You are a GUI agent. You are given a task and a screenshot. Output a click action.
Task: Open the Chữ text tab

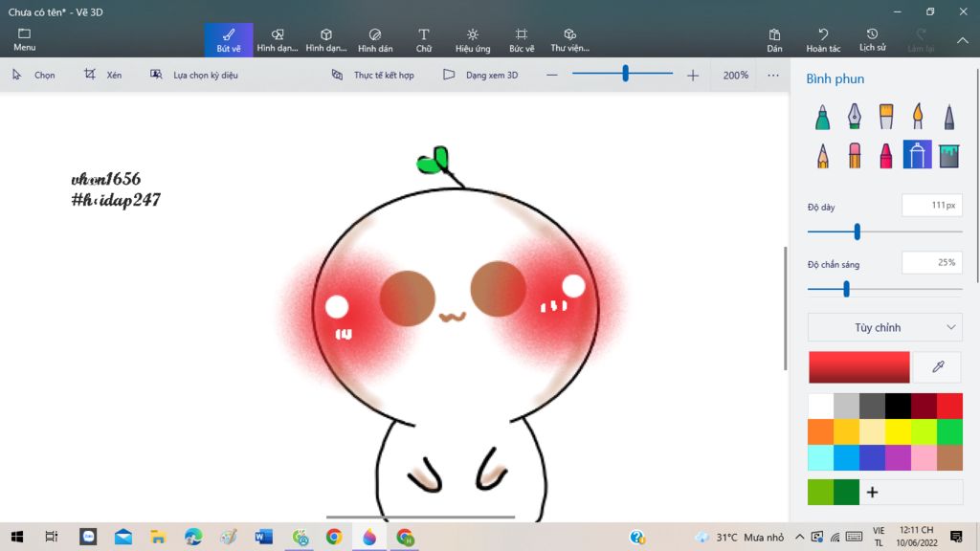[424, 40]
